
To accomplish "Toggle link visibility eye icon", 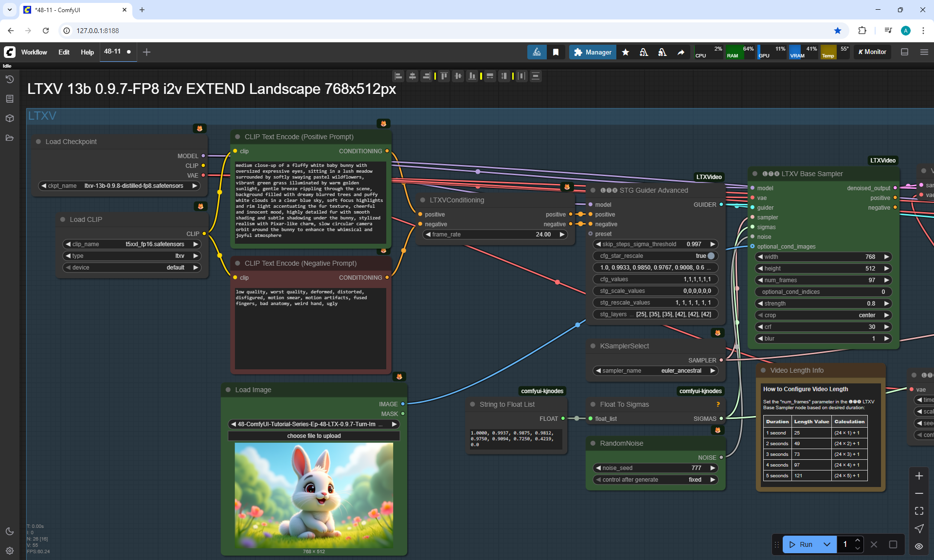I will coord(919,546).
